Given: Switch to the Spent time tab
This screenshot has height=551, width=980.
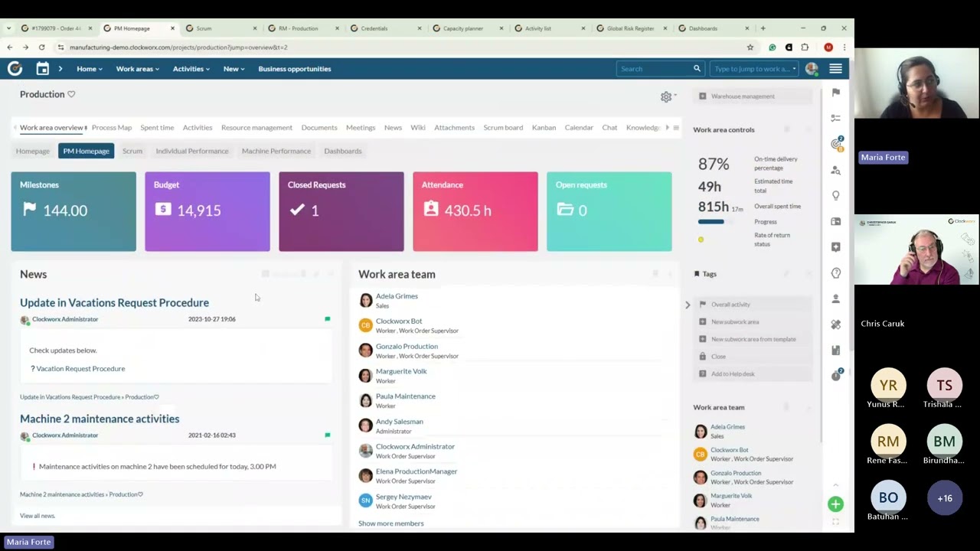Looking at the screenshot, I should coord(157,128).
